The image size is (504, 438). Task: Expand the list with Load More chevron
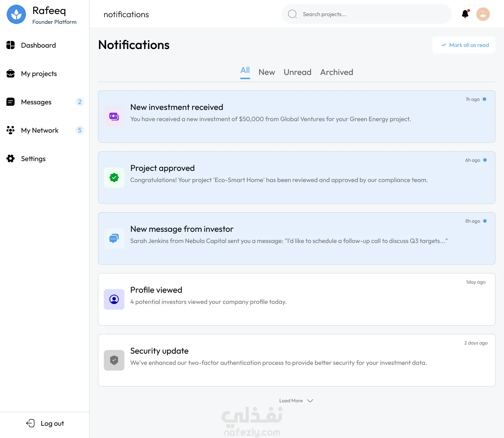click(310, 401)
